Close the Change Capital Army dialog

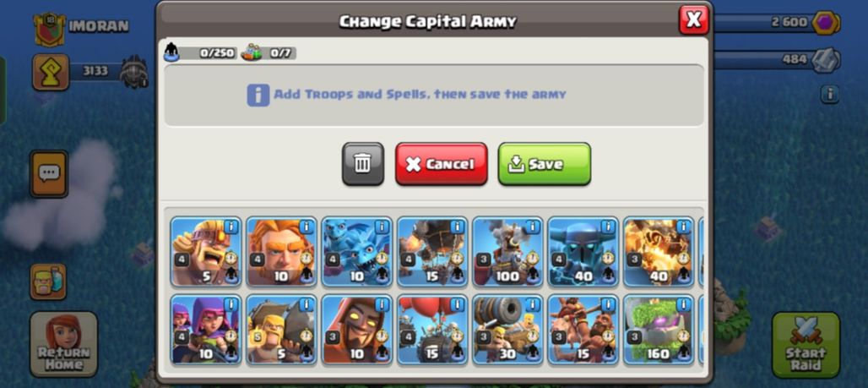[693, 20]
